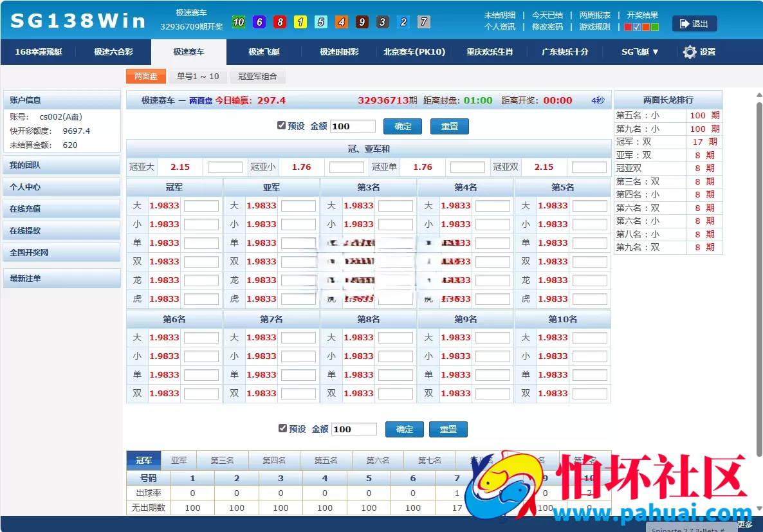
Task: Click the gray number 7 ball
Action: pos(424,22)
